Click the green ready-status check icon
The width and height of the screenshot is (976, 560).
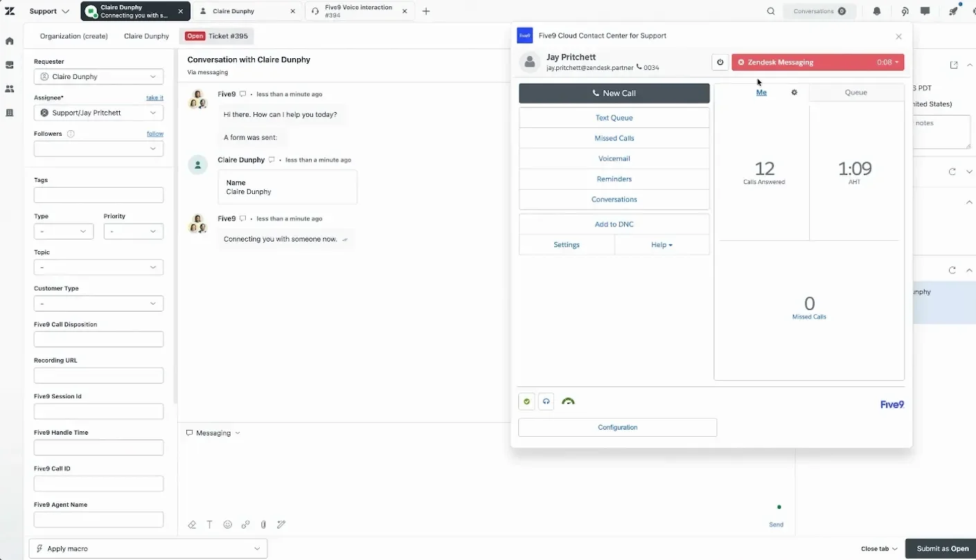[526, 401]
